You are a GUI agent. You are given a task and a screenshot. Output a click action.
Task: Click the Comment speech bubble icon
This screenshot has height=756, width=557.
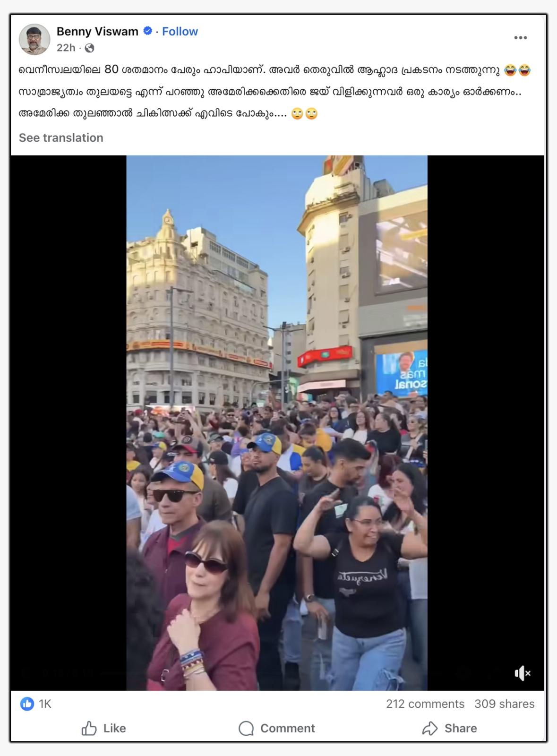pyautogui.click(x=246, y=728)
